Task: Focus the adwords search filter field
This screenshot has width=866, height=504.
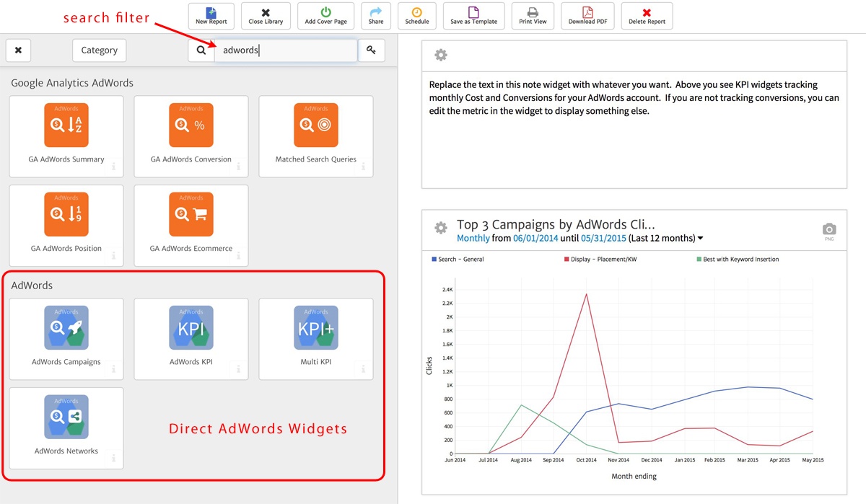Action: tap(286, 50)
